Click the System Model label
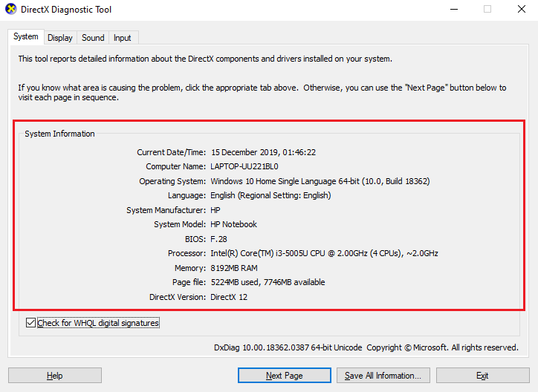The image size is (538, 392). point(180,224)
